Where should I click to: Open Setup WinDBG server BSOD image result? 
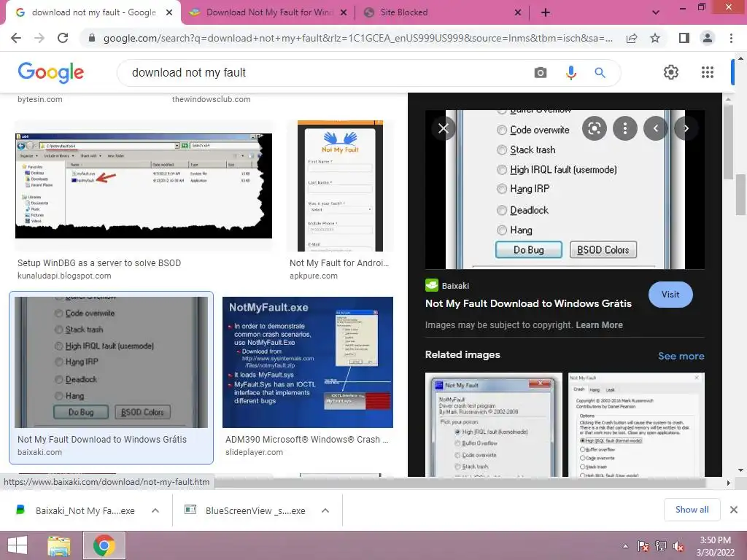pyautogui.click(x=144, y=186)
